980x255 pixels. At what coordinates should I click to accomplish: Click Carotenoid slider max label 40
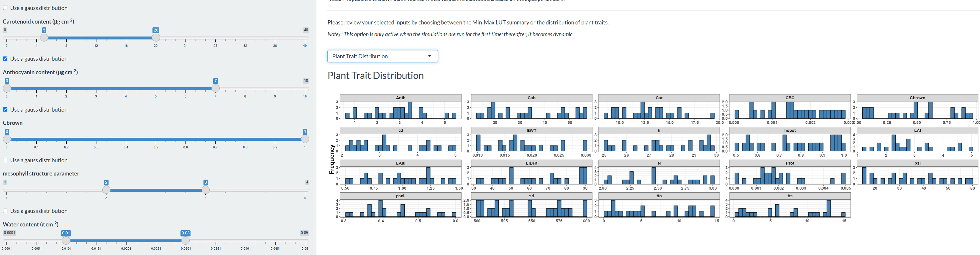pos(306,30)
